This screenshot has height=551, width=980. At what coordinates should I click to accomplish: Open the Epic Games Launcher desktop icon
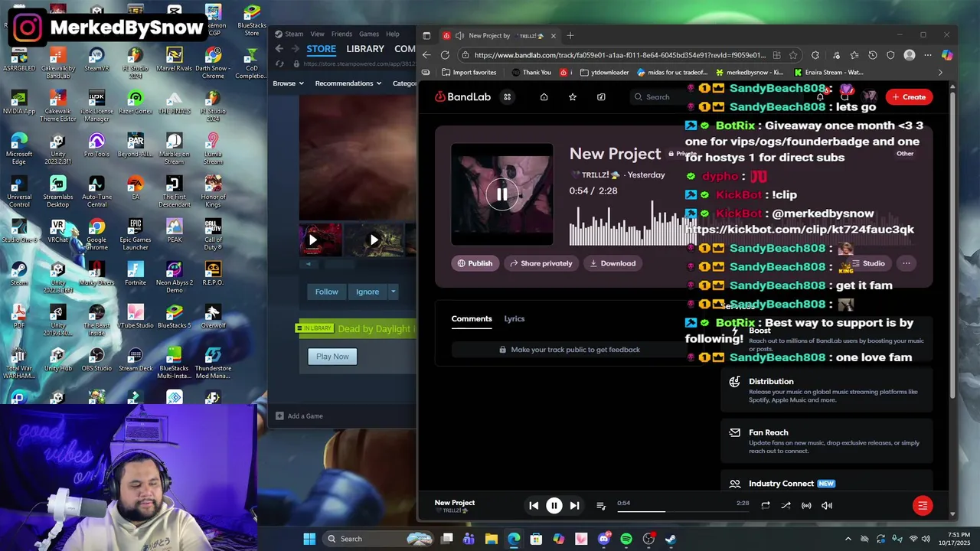tap(136, 234)
